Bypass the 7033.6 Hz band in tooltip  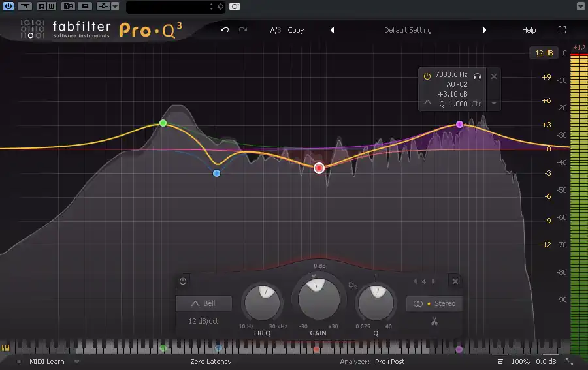(x=427, y=76)
